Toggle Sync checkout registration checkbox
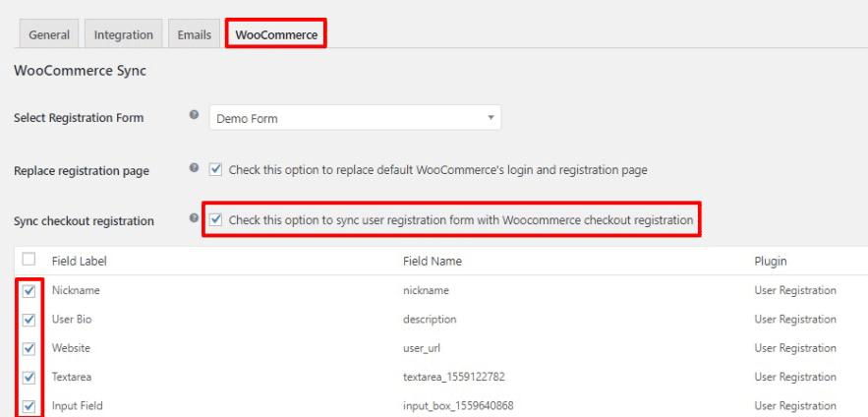Image resolution: width=868 pixels, height=417 pixels. click(216, 220)
